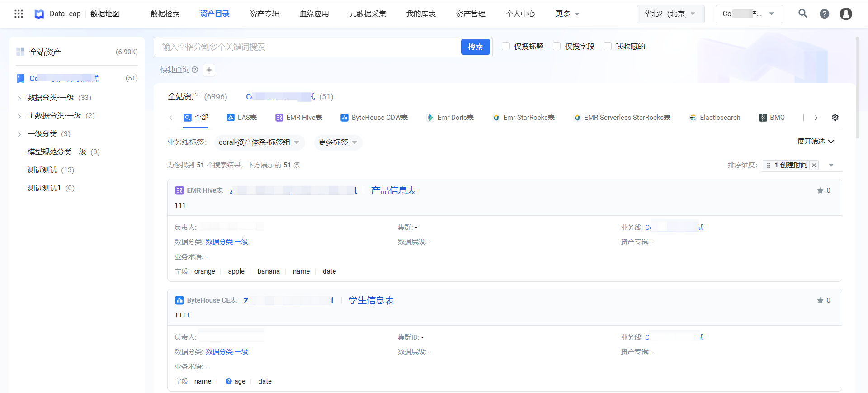Toggle the 我收藏的 checkbox
This screenshot has height=393, width=868.
(608, 46)
